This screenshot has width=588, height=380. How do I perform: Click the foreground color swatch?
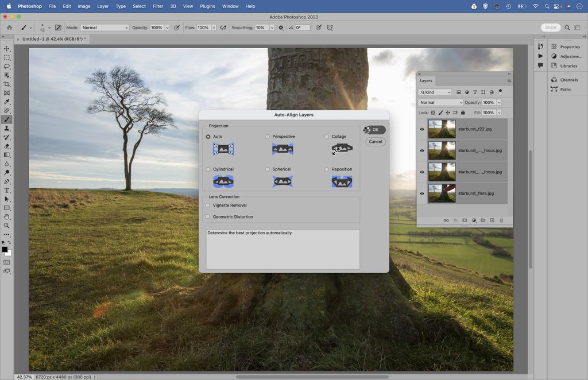(5, 250)
